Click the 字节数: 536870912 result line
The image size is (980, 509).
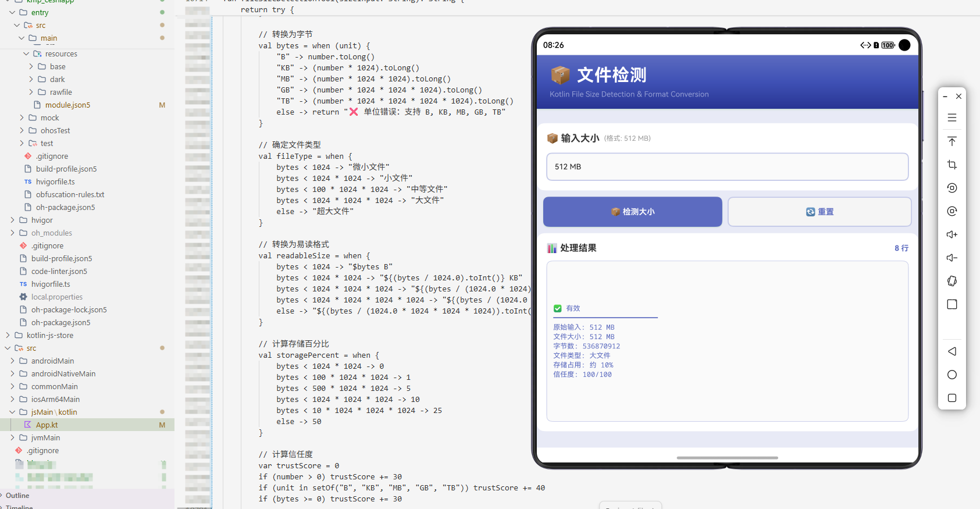(586, 346)
